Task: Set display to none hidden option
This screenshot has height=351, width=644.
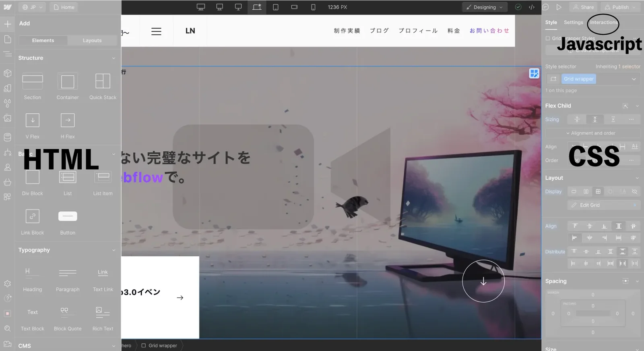Action: (x=635, y=191)
